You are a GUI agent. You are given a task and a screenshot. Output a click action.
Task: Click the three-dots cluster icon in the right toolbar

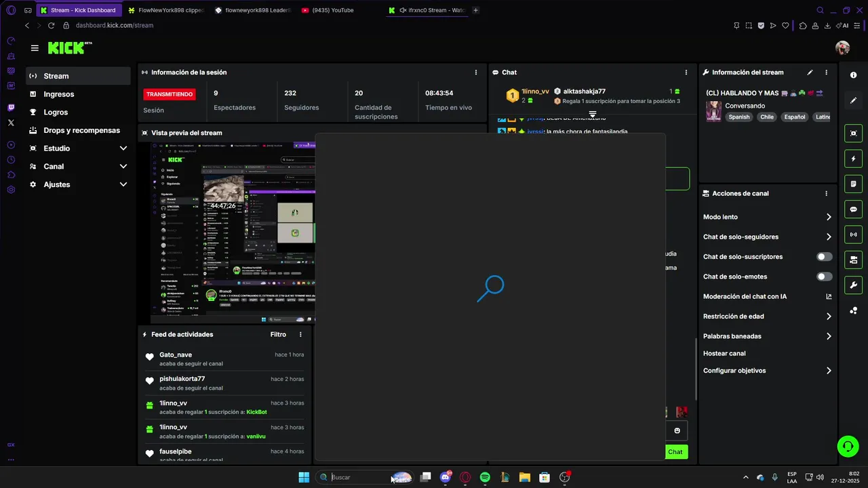pos(854,310)
